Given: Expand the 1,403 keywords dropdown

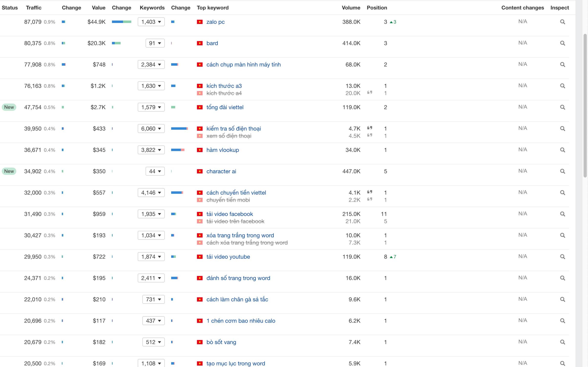Looking at the screenshot, I should 151,22.
